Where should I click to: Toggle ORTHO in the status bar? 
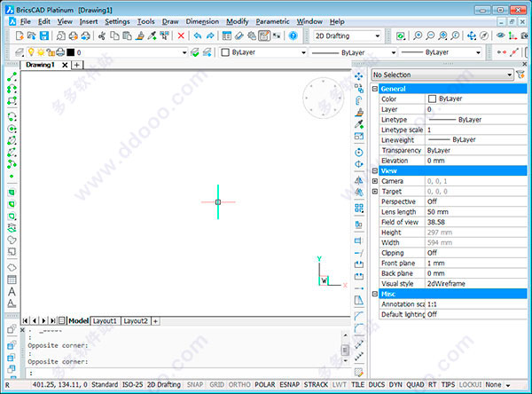tap(239, 384)
